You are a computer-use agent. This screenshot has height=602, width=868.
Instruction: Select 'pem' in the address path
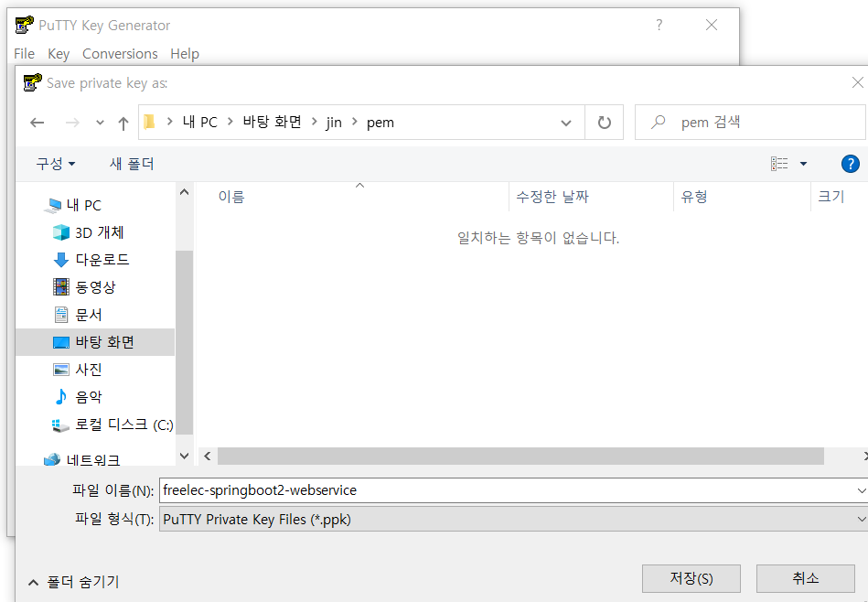point(380,123)
